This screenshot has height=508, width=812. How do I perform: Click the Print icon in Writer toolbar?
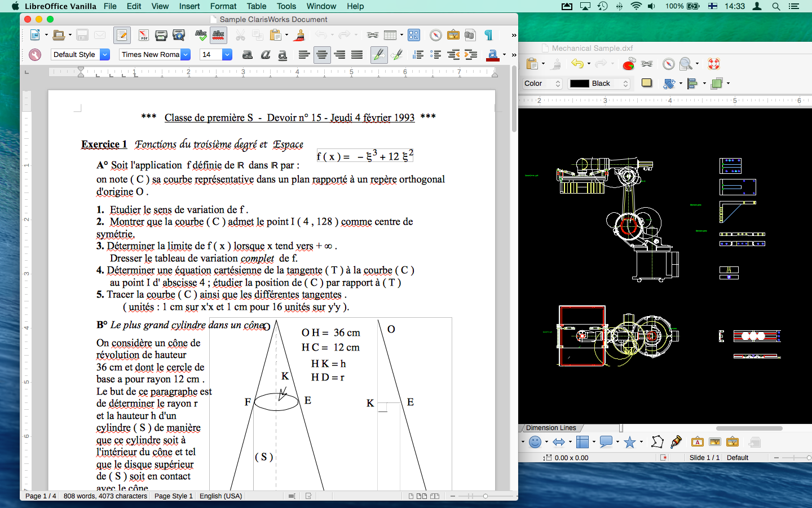[161, 36]
